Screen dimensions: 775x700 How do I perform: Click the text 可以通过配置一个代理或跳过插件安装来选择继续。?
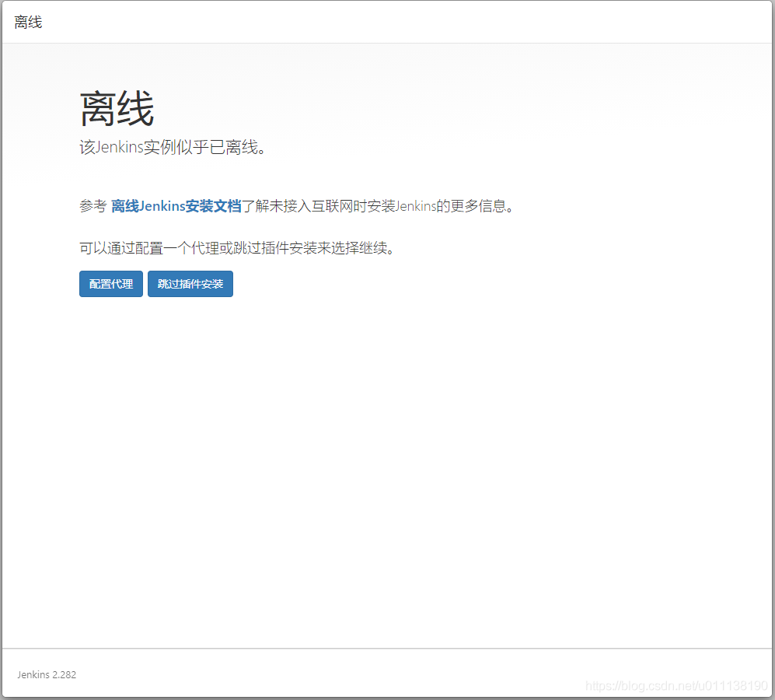237,248
